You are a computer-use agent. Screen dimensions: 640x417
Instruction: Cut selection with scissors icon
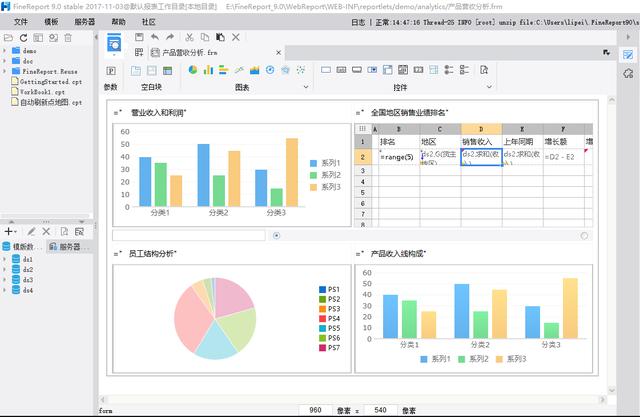[189, 37]
